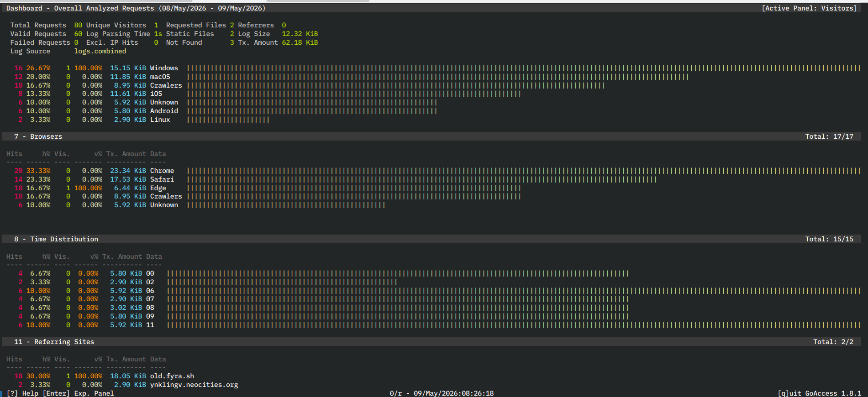868x397 pixels.
Task: Click the '12.32 KiB' log size value
Action: pos(300,34)
